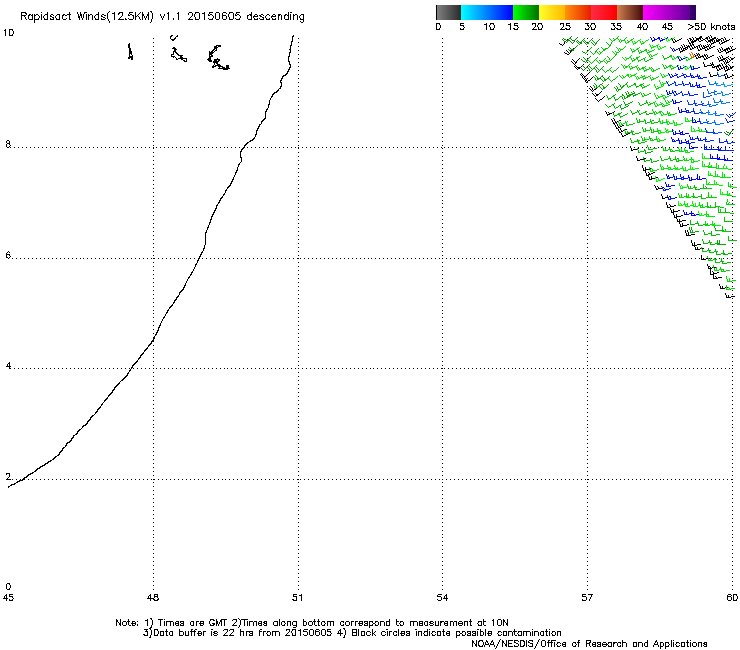Click the '10' label under the color bar
740x650 pixels.
(x=489, y=27)
